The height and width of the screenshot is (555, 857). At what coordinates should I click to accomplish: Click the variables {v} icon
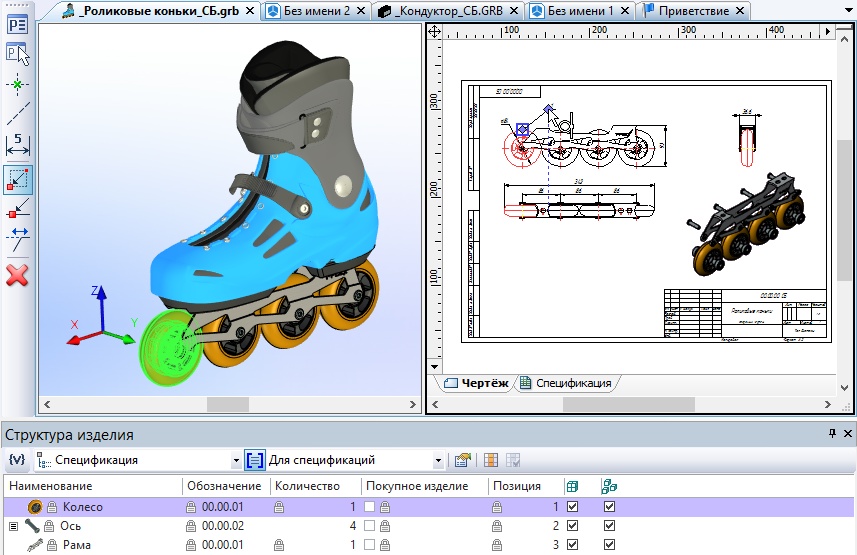16,460
